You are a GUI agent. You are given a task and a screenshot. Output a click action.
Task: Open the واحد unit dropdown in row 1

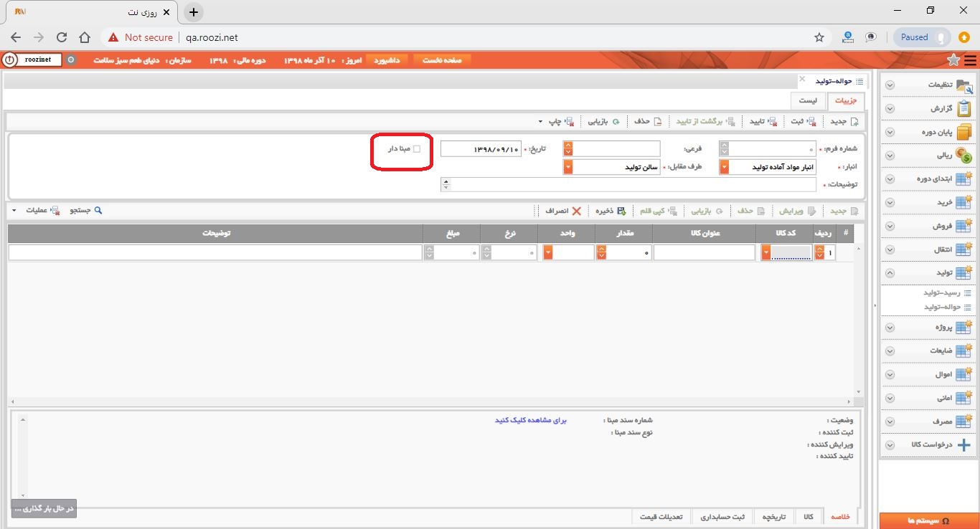(548, 252)
